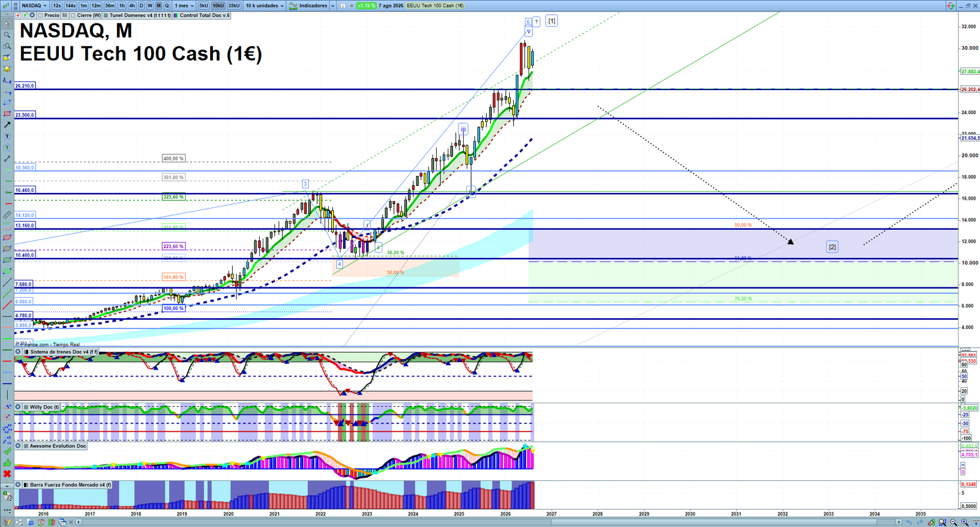Select the blue rectangle drawing tool
Viewport: 980px width, 527px height.
point(7,102)
